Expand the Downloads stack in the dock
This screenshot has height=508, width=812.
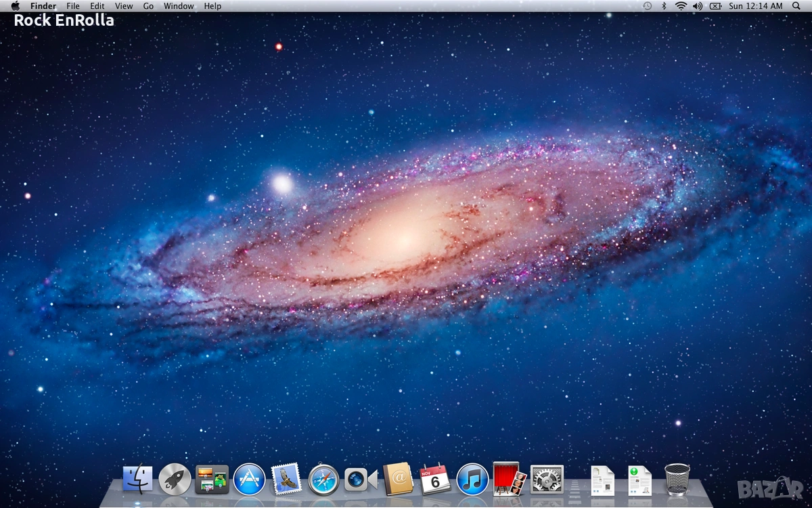[x=639, y=481]
